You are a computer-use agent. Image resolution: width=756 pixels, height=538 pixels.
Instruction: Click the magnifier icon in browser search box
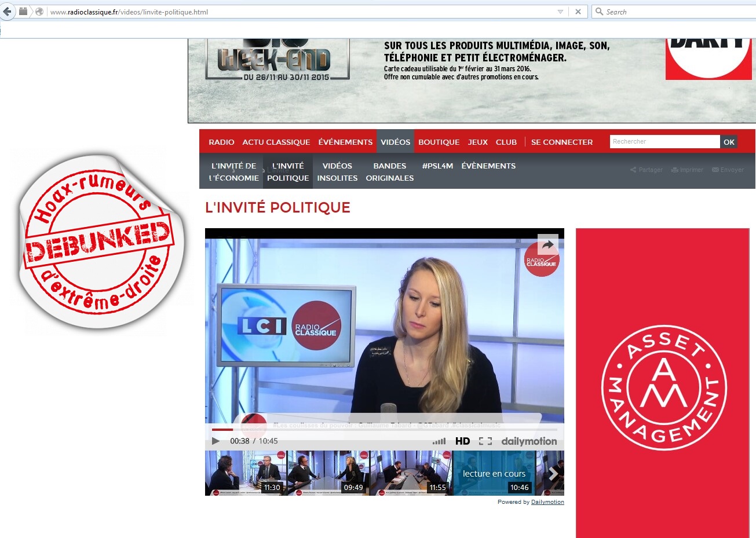[x=599, y=12]
